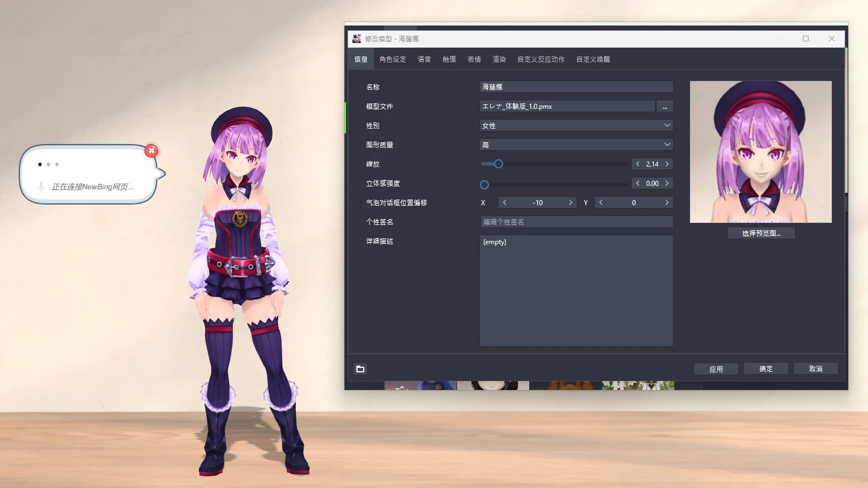Click the 个性签名 input field
Image resolution: width=868 pixels, height=488 pixels.
[576, 222]
